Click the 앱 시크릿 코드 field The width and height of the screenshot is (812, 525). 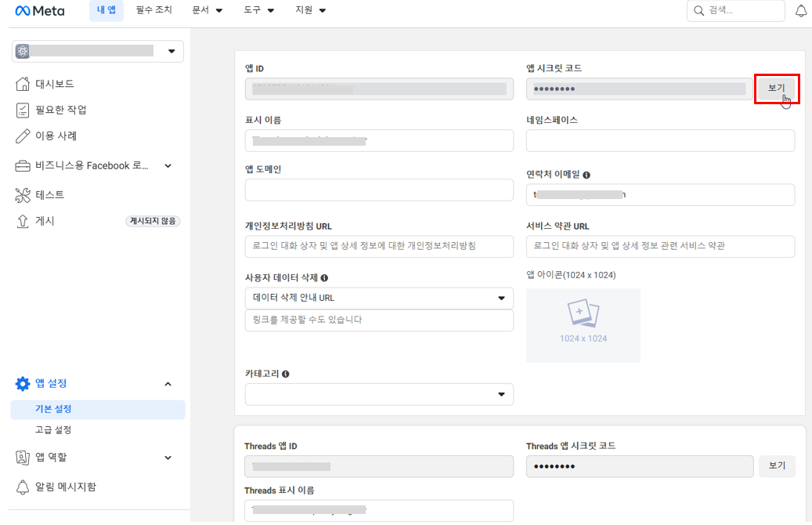pyautogui.click(x=640, y=89)
